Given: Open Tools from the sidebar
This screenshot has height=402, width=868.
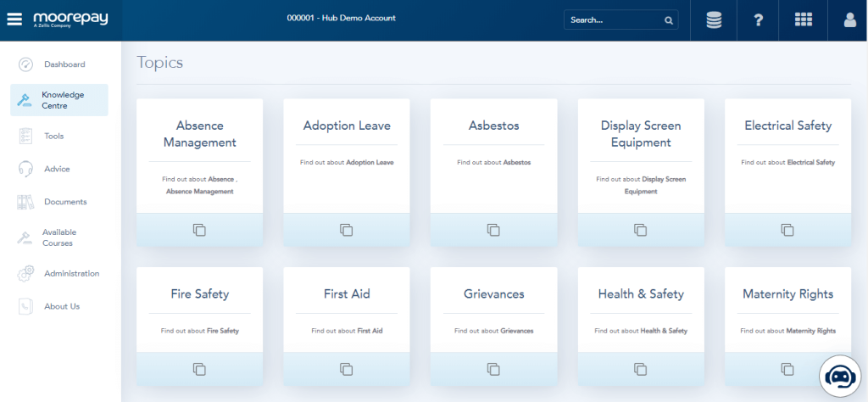Looking at the screenshot, I should click(x=53, y=136).
